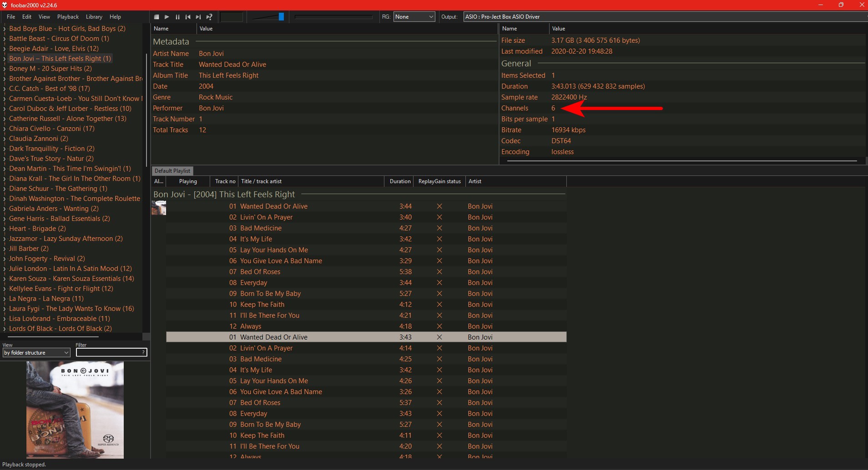Select Lords Of Black album in library tree
The width and height of the screenshot is (868, 470).
61,329
